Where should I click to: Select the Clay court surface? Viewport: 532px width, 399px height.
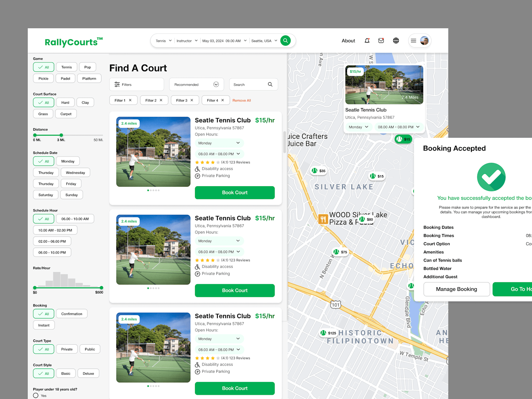click(85, 102)
